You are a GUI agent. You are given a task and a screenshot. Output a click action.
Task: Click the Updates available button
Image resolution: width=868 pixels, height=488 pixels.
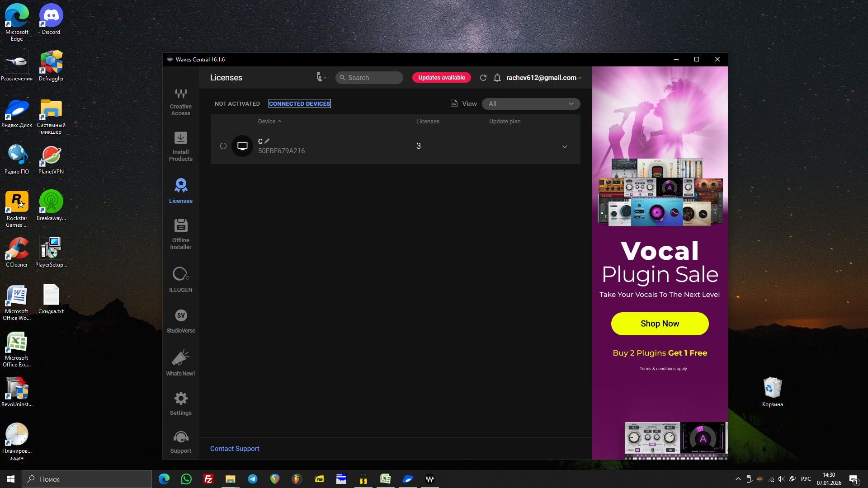pos(441,78)
